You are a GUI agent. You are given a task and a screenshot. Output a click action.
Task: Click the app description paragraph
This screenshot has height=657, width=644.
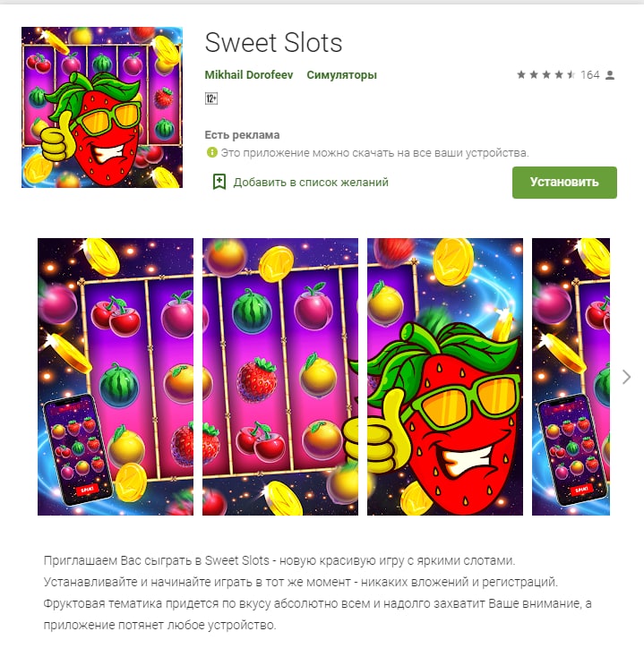tap(317, 593)
